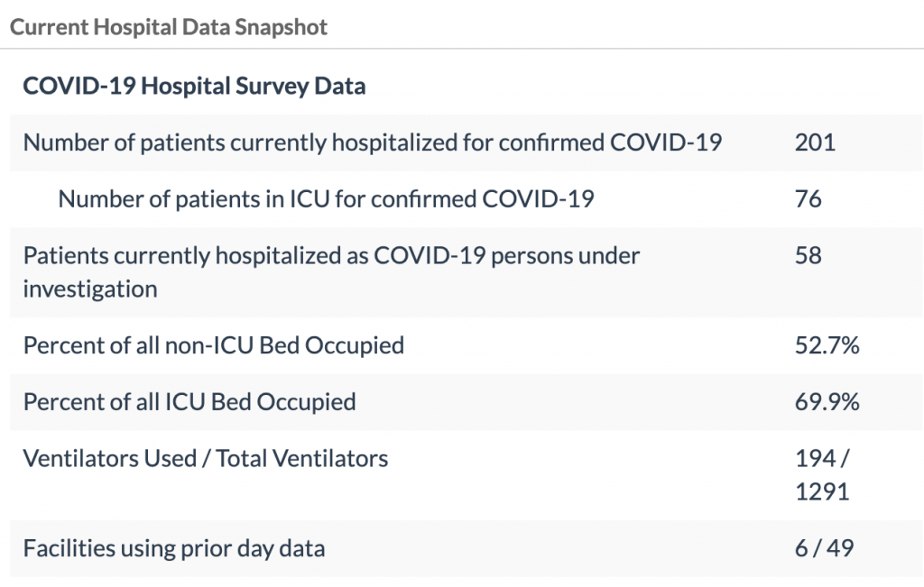
Task: Click the divider line under the snapshot heading
Action: [x=462, y=48]
